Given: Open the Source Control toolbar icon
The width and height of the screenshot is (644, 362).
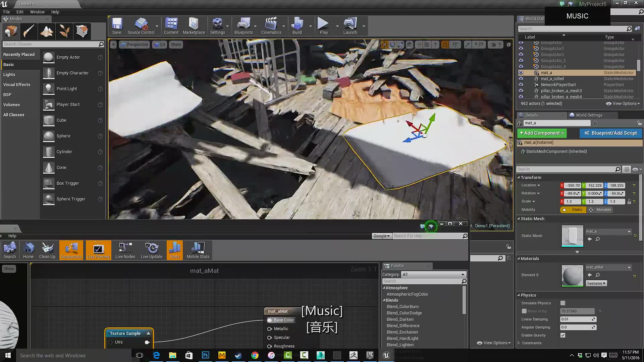Looking at the screenshot, I should [x=141, y=26].
